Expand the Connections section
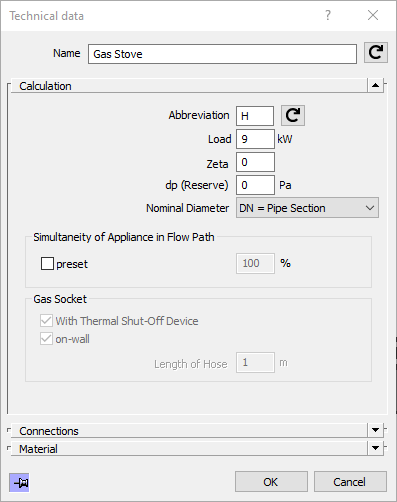The image size is (397, 502). pyautogui.click(x=375, y=430)
